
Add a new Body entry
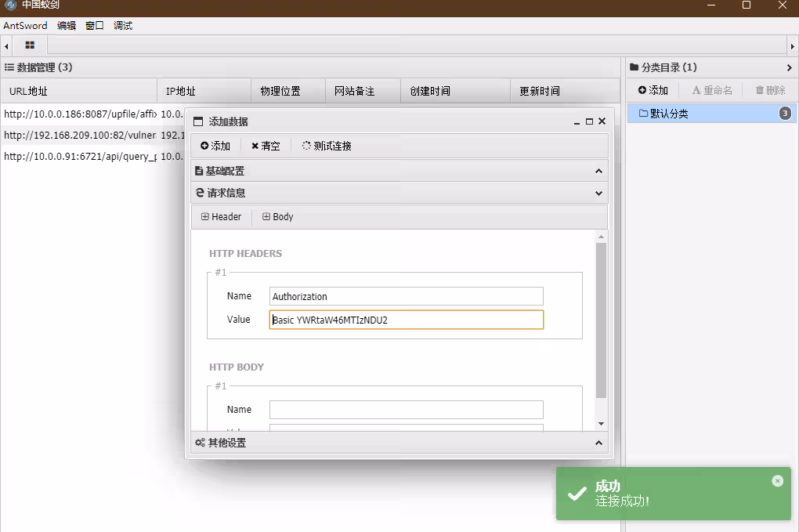pyautogui.click(x=278, y=217)
